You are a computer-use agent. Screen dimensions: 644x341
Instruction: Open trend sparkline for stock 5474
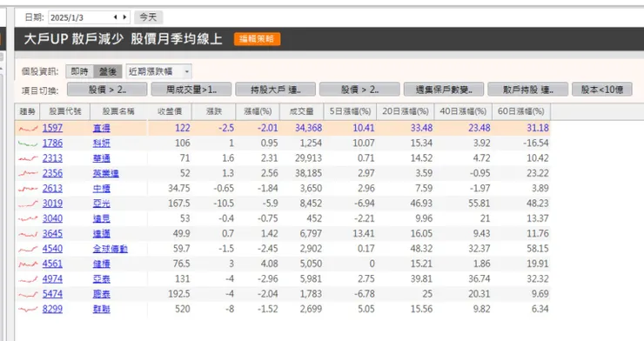pos(28,294)
